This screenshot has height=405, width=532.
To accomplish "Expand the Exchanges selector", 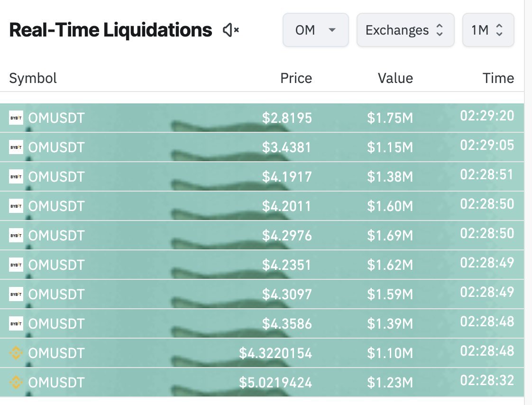I will [405, 30].
